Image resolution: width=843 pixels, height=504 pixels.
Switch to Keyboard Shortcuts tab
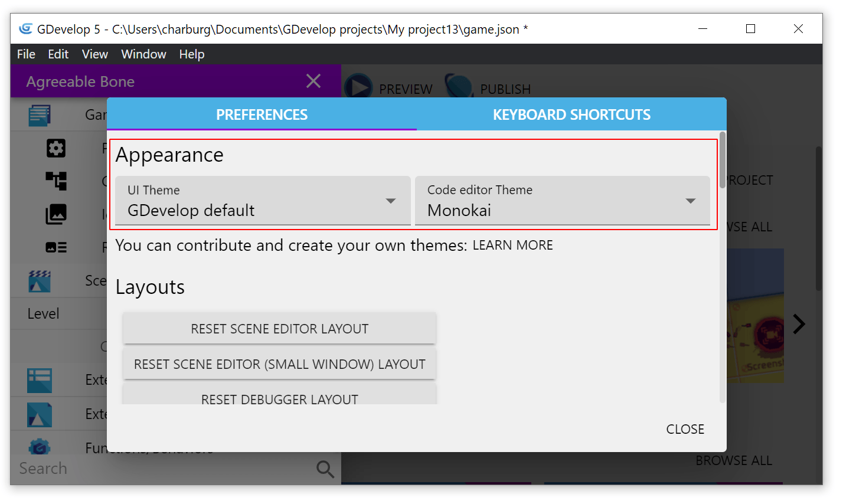click(x=571, y=114)
